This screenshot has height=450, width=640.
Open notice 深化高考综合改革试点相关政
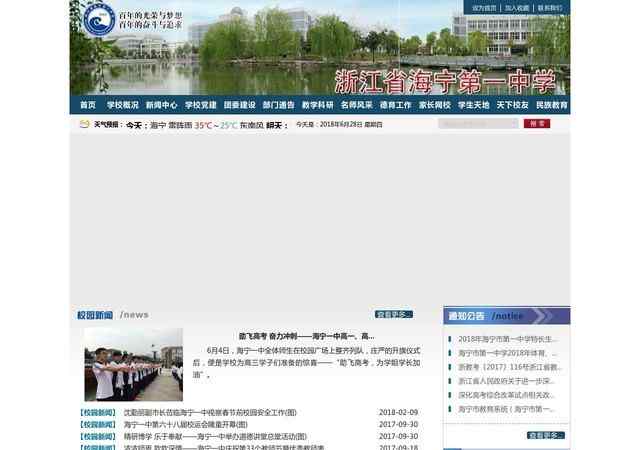[x=507, y=395]
